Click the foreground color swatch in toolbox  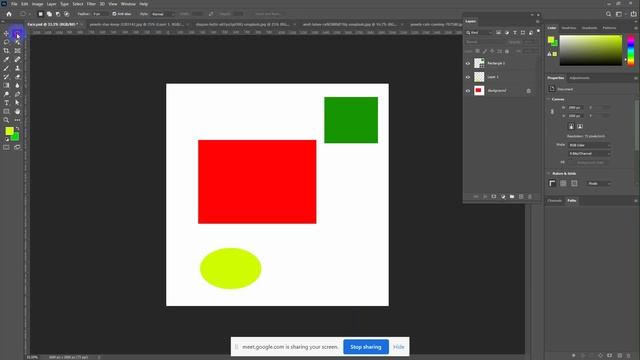(x=9, y=131)
